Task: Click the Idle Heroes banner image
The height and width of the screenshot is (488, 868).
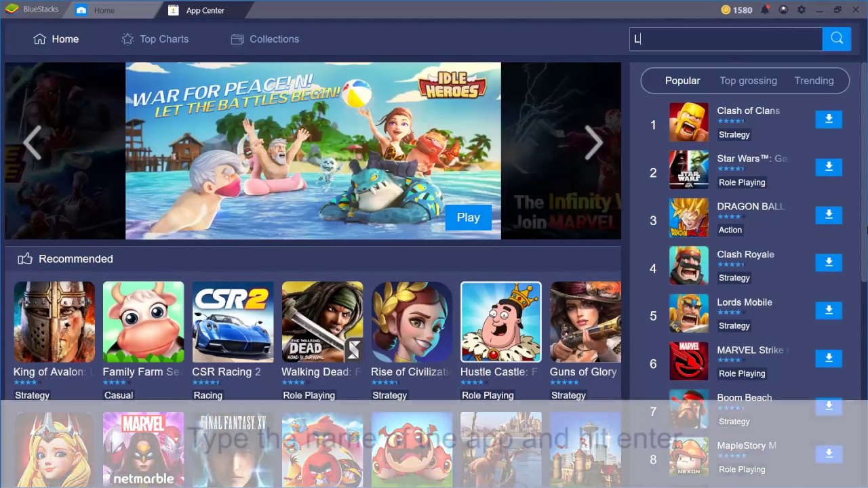Action: (x=313, y=150)
